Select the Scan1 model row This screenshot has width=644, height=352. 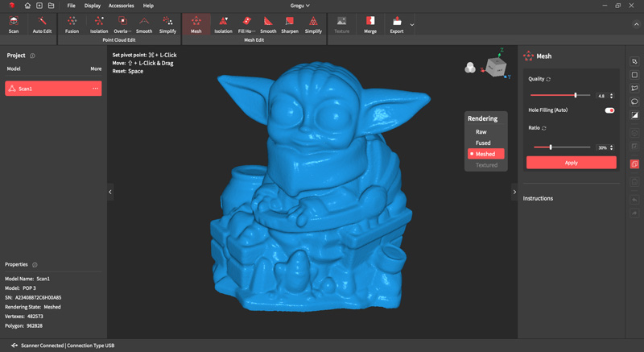pos(53,89)
